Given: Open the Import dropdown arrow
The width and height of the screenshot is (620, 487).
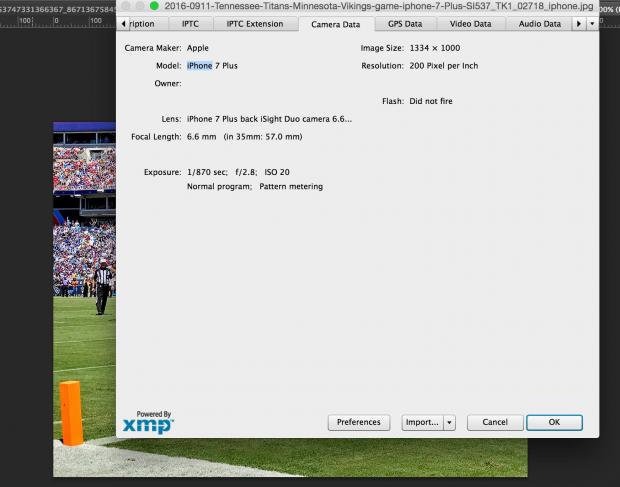Looking at the screenshot, I should [449, 423].
